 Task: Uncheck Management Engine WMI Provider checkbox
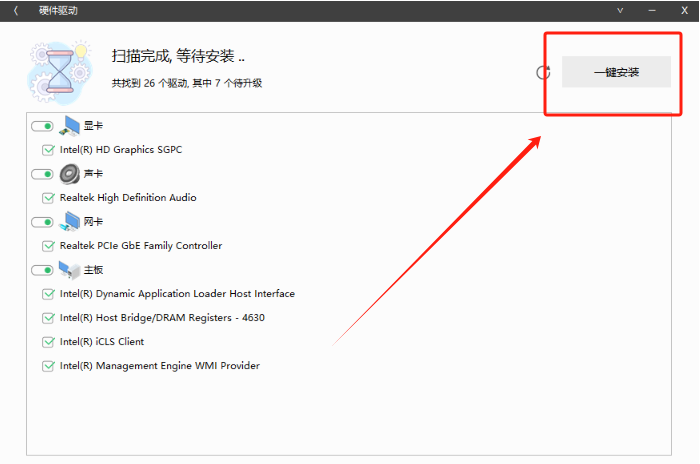[48, 366]
